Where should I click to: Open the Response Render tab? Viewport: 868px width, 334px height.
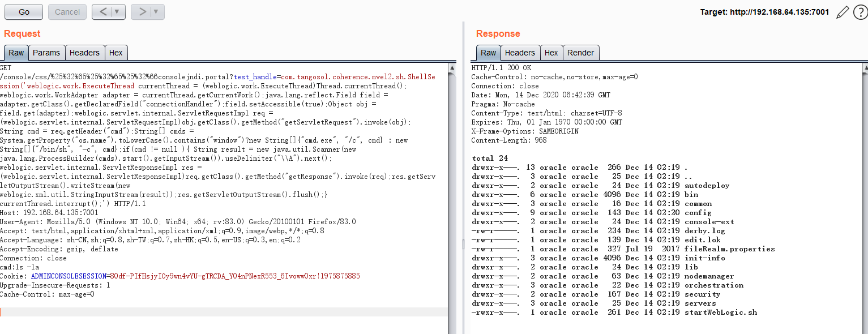[x=581, y=53]
